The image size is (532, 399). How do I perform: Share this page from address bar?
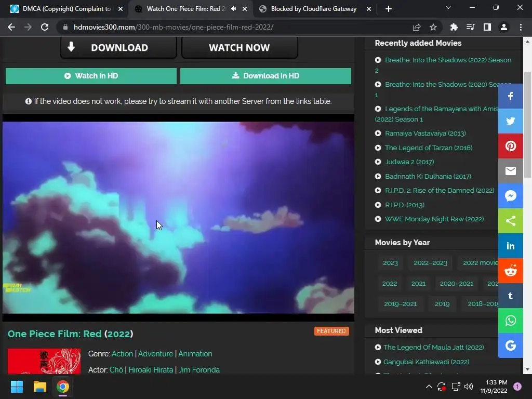coord(417,27)
